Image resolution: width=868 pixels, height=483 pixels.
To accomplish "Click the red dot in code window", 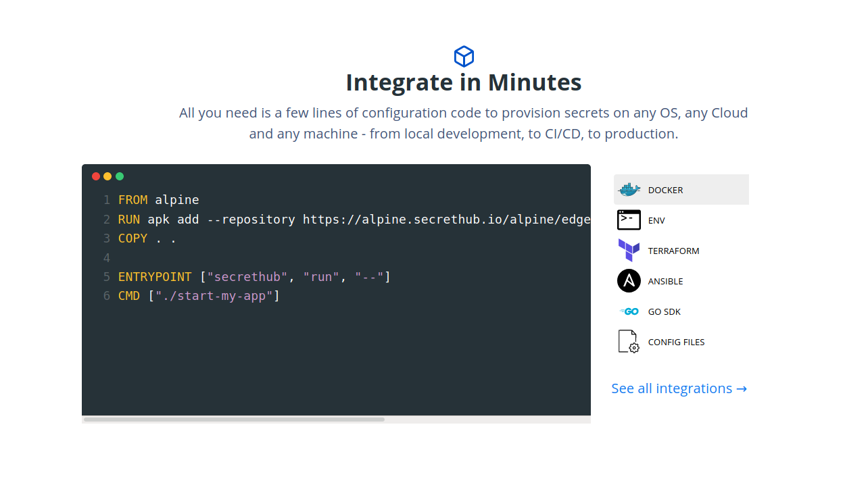I will (x=96, y=176).
